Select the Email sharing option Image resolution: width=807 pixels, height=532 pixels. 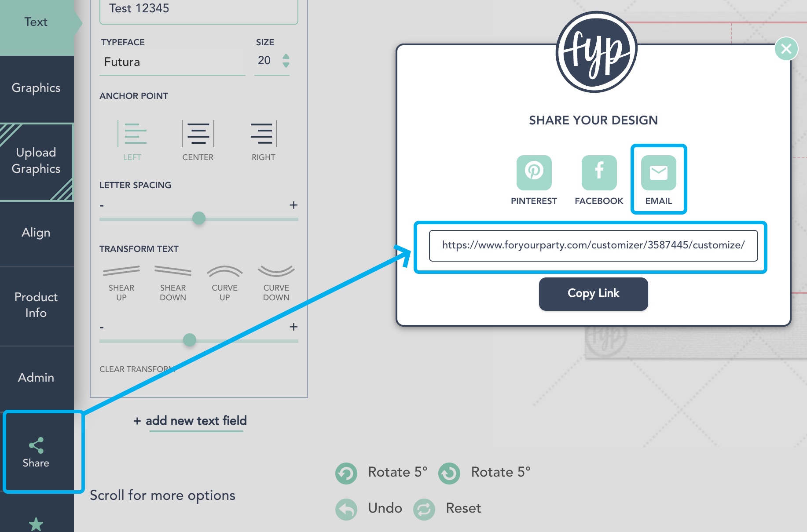(x=658, y=172)
